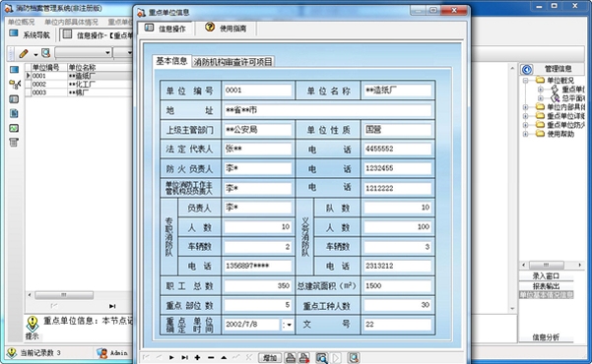
Task: Expand the 重点单位 child node under 单位概况
Action: [540, 90]
